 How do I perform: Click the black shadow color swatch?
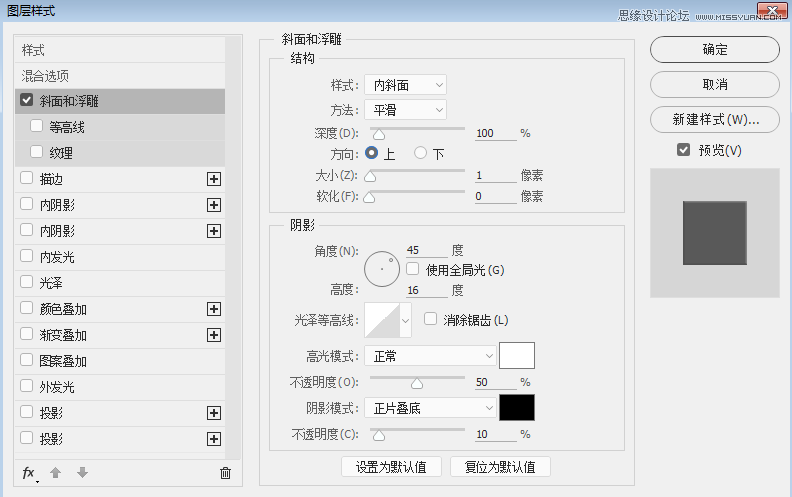point(517,408)
